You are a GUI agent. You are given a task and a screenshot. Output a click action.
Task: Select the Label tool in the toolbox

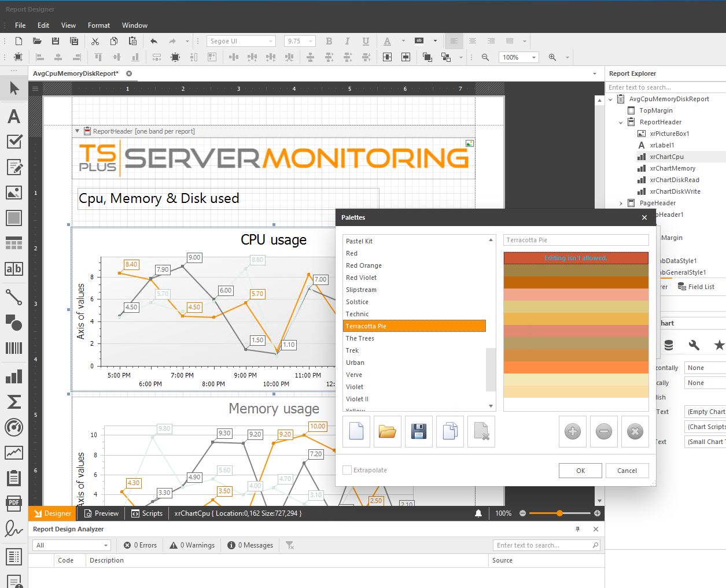[x=14, y=117]
